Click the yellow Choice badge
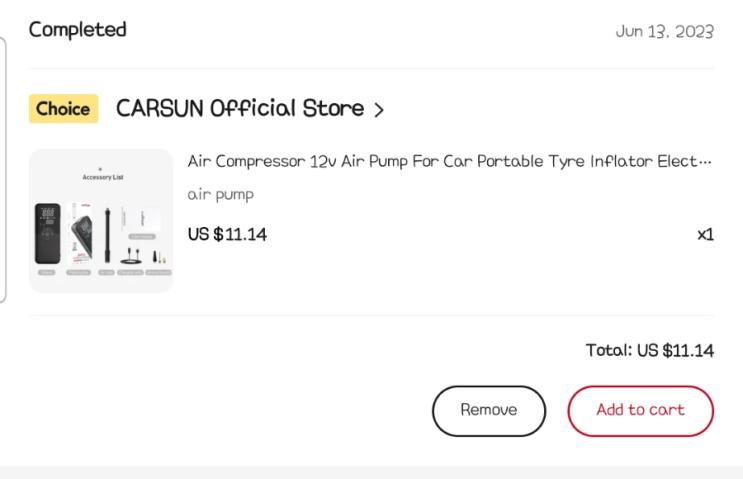 coord(63,109)
